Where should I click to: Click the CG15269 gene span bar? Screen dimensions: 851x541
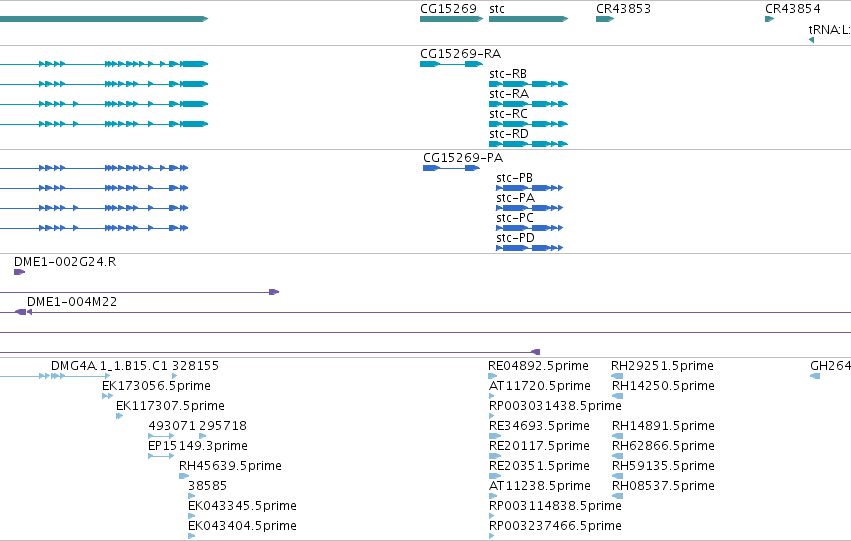[451, 19]
